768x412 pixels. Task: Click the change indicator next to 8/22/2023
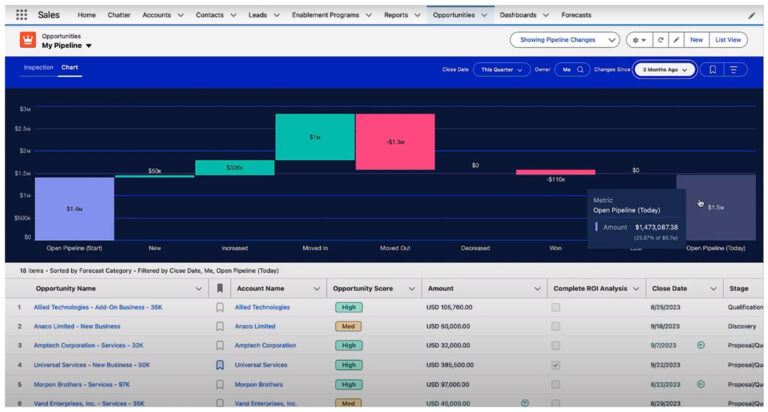tap(701, 385)
